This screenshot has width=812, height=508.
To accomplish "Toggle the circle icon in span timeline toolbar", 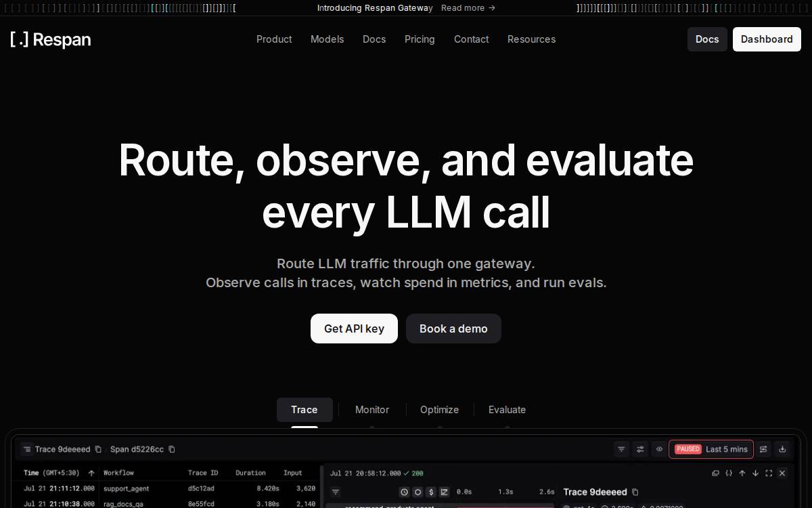I will point(418,492).
